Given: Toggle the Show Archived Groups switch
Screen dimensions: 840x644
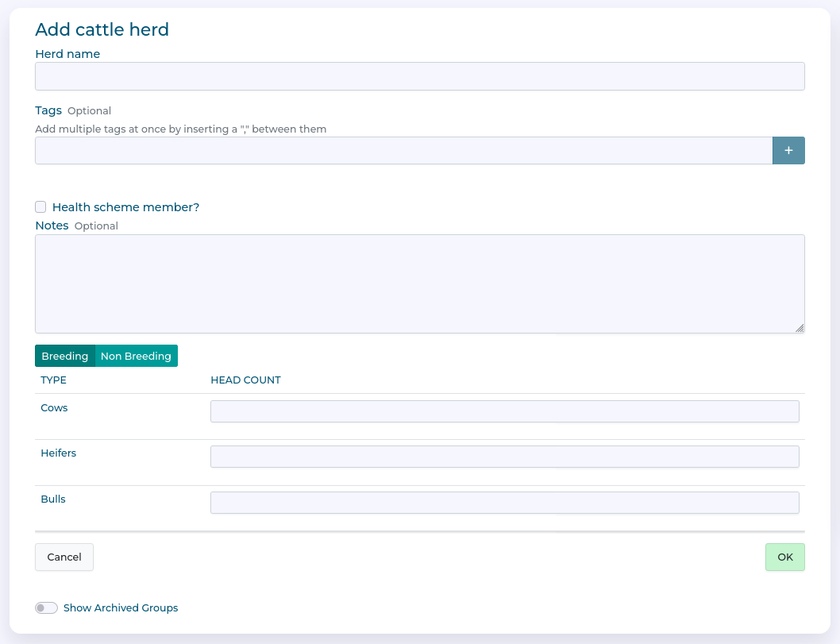Looking at the screenshot, I should (x=46, y=608).
